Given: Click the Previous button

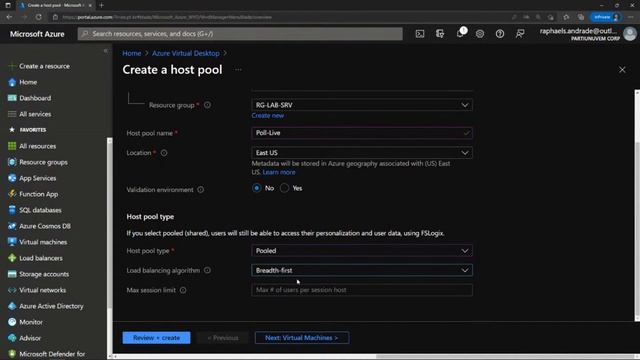Looking at the screenshot, I should [223, 338].
